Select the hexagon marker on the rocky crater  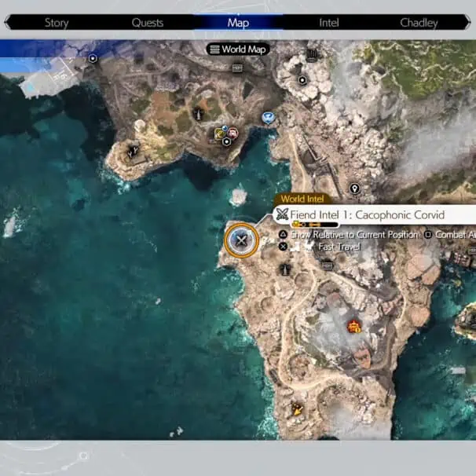coord(302,80)
